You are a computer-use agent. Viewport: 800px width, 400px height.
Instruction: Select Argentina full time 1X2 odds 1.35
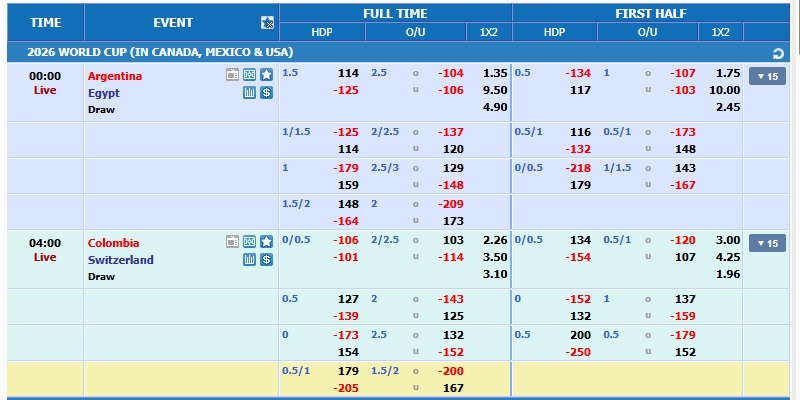pyautogui.click(x=495, y=73)
